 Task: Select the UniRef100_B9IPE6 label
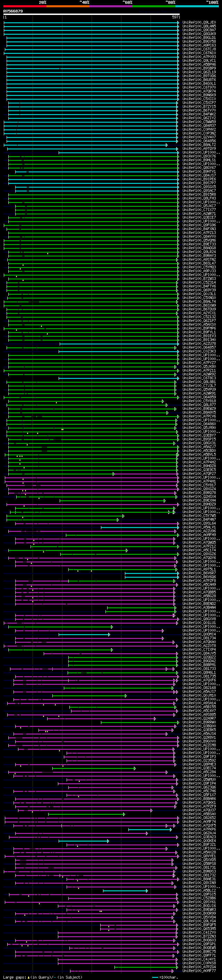199,179
